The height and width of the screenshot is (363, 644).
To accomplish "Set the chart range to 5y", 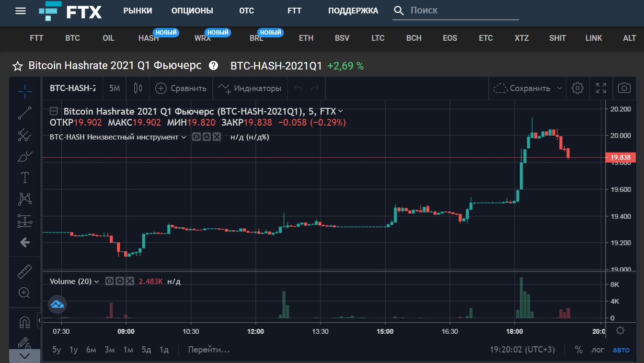I will click(57, 350).
